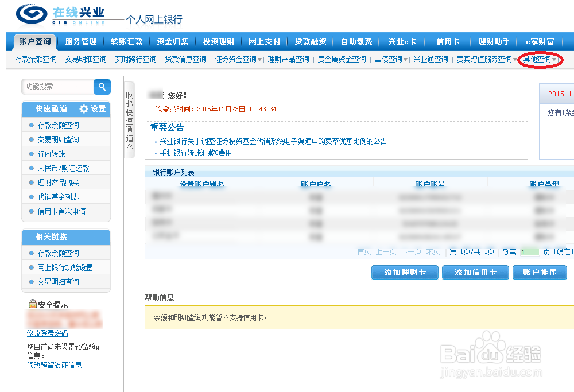Click the 账户户名 column header

(316, 183)
